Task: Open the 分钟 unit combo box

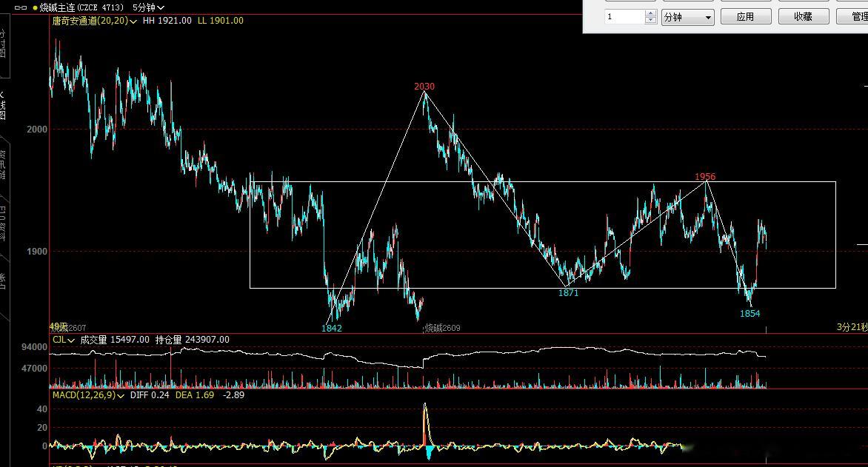Action: click(688, 17)
